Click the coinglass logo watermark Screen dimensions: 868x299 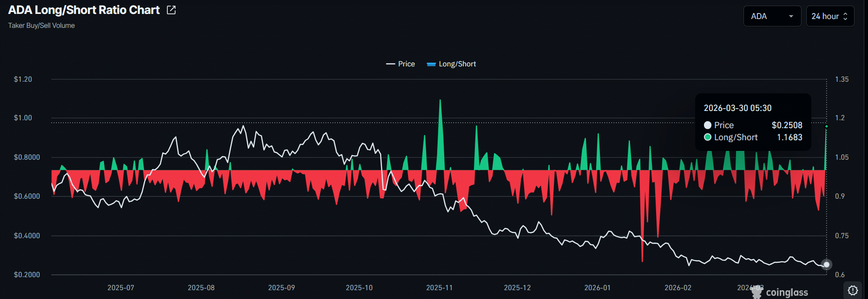point(781,292)
